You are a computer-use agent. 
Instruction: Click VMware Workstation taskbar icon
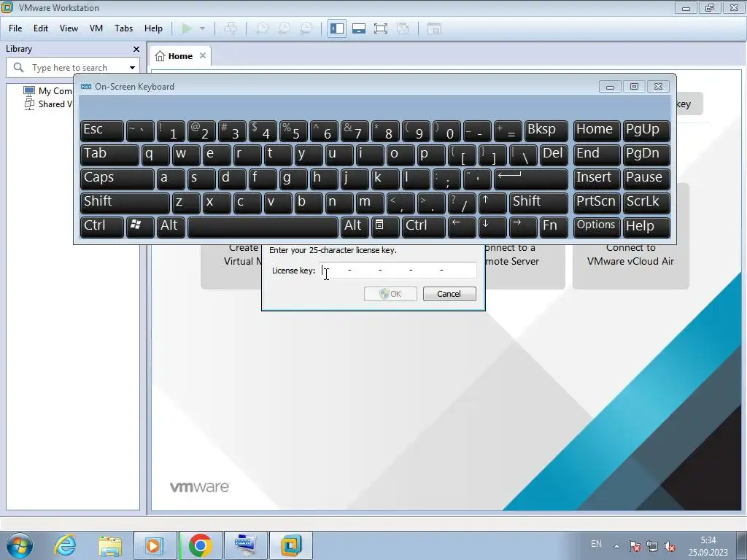point(291,545)
